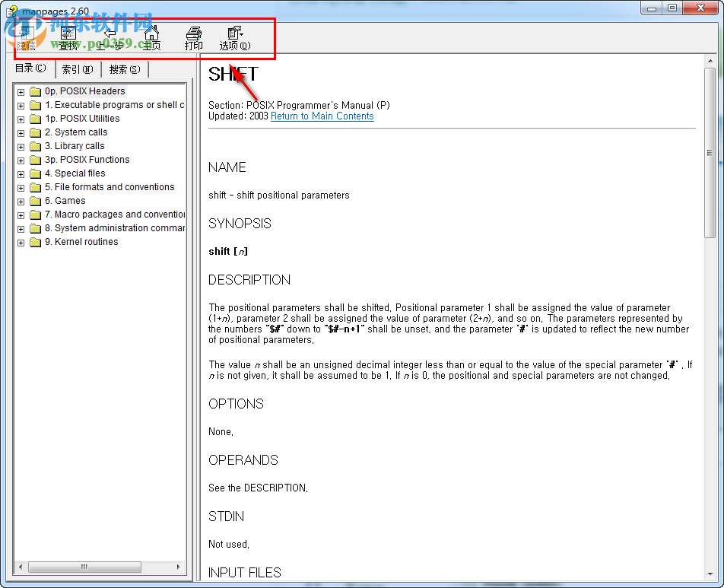
Task: Click the scroll up arrow of content pane
Action: tap(710, 61)
